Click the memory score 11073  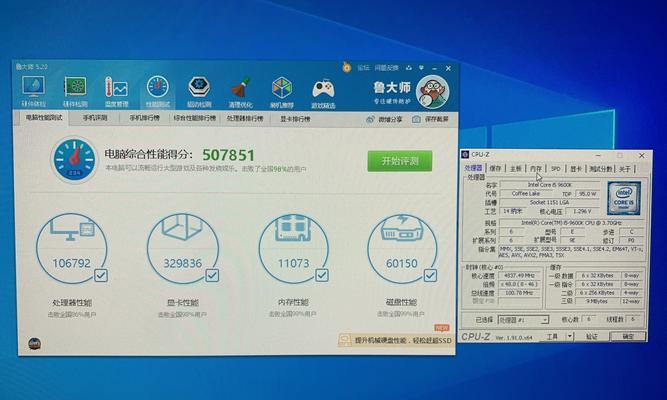click(x=293, y=263)
